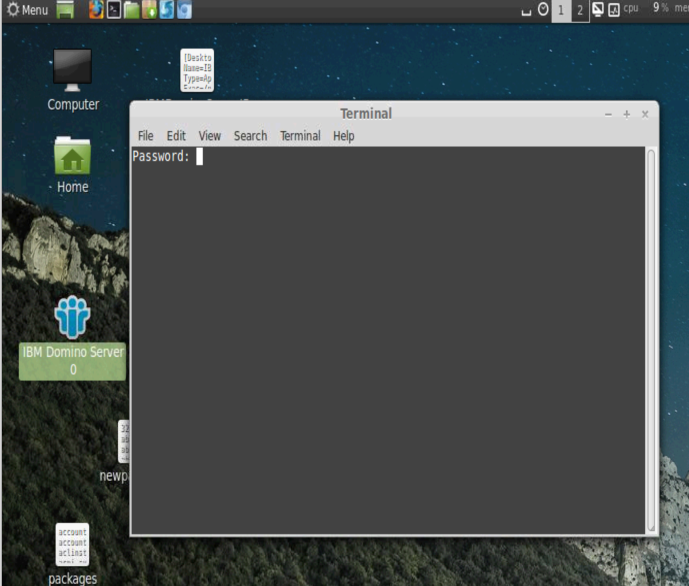The height and width of the screenshot is (586, 689).
Task: Open the Terminal Help menu
Action: click(x=344, y=136)
